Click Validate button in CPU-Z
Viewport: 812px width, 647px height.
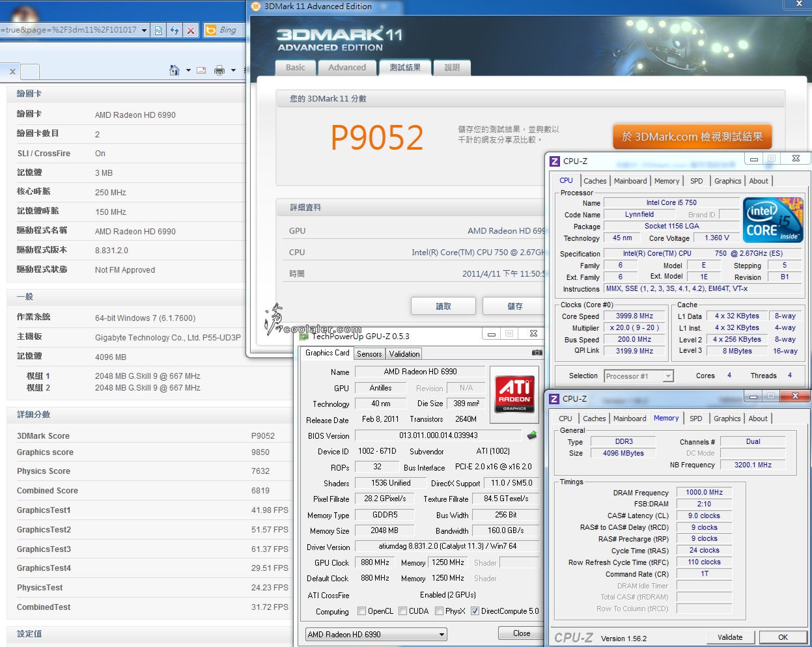click(730, 637)
